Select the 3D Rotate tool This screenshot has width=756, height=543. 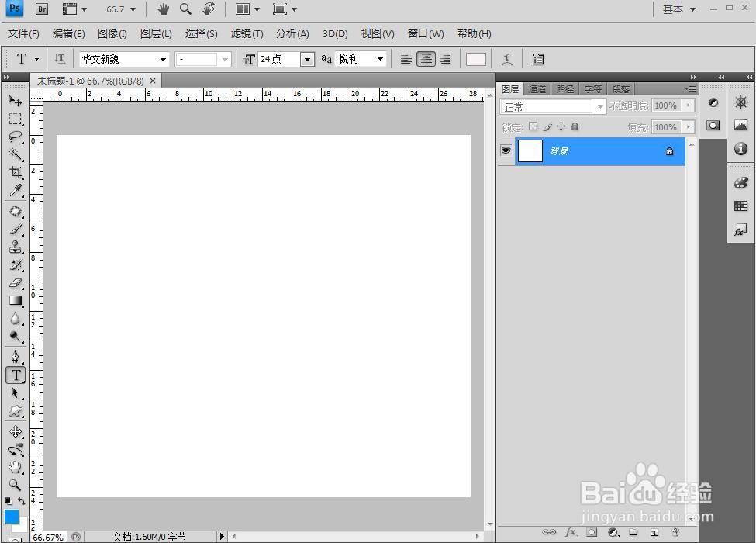[16, 431]
